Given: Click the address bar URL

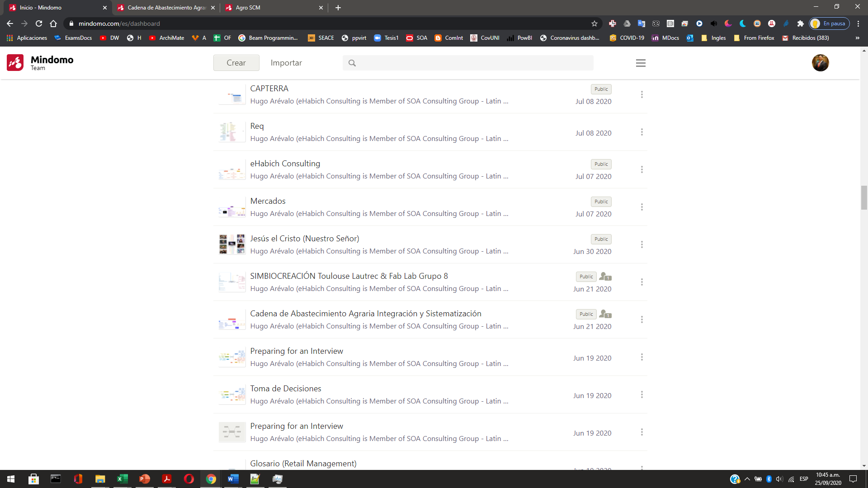Looking at the screenshot, I should 119,23.
